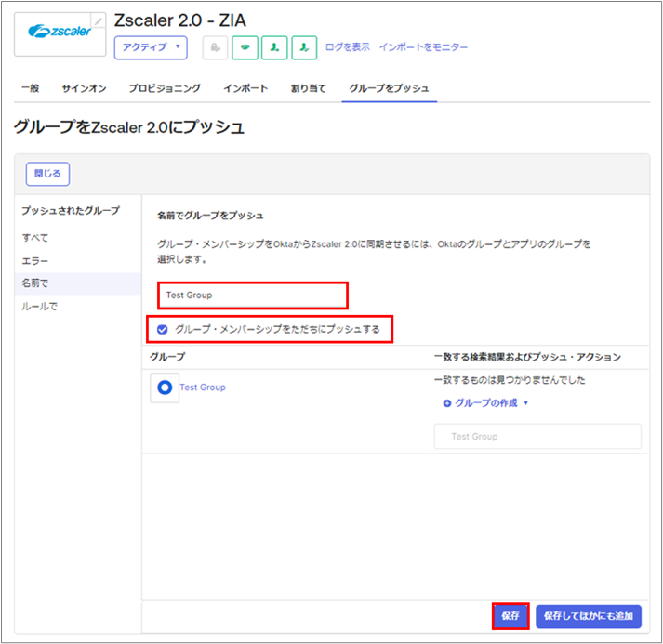Click the プッシュされたグループ heading
The image size is (663, 644).
(71, 210)
